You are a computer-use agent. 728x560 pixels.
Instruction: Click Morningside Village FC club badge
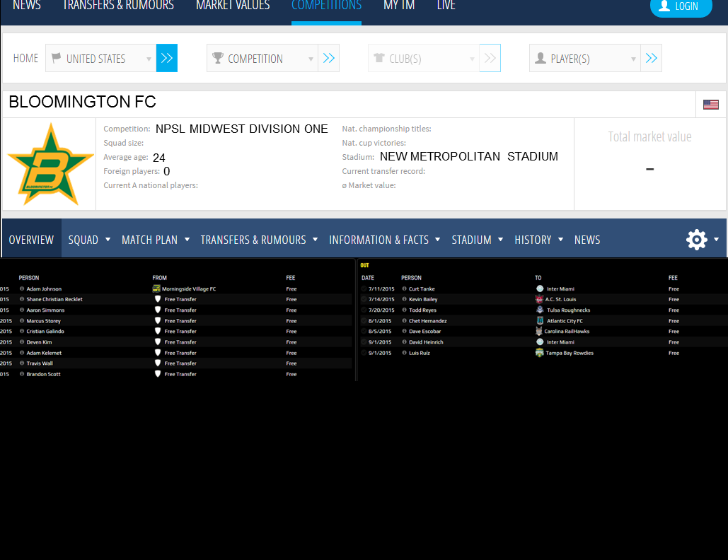156,288
